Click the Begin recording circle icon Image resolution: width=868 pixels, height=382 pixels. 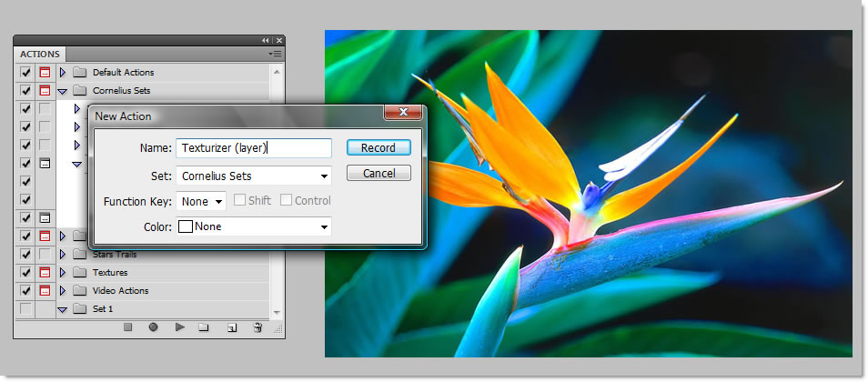(x=154, y=327)
